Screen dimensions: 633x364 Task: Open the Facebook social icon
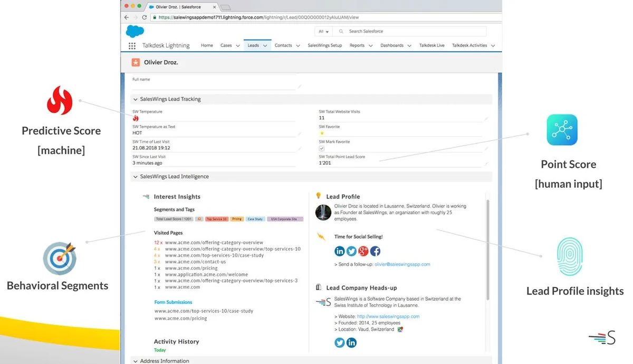pyautogui.click(x=375, y=251)
